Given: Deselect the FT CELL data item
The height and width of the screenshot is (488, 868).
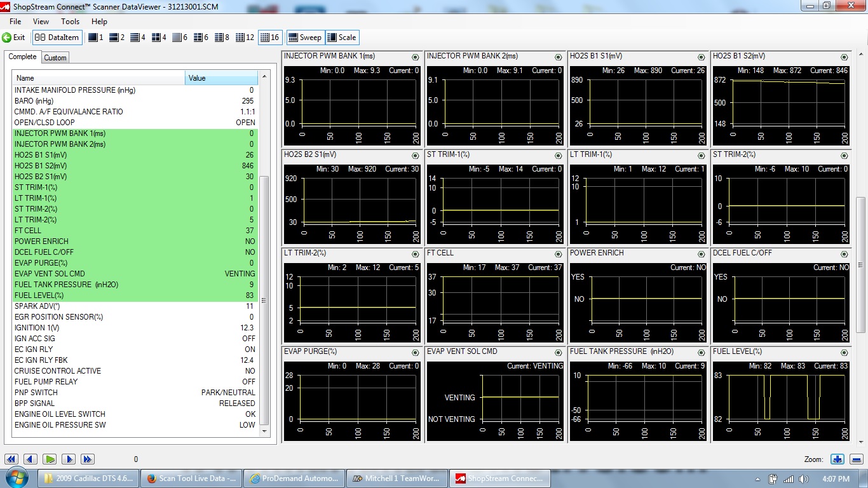Looking at the screenshot, I should pyautogui.click(x=135, y=231).
